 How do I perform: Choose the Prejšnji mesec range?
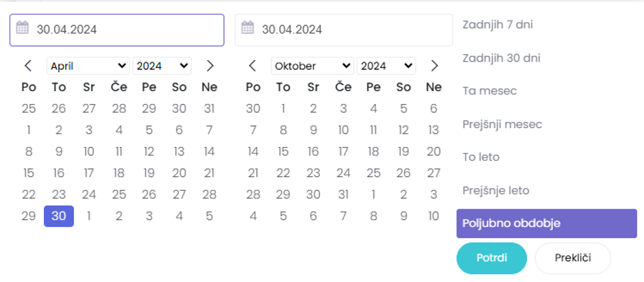pos(502,124)
